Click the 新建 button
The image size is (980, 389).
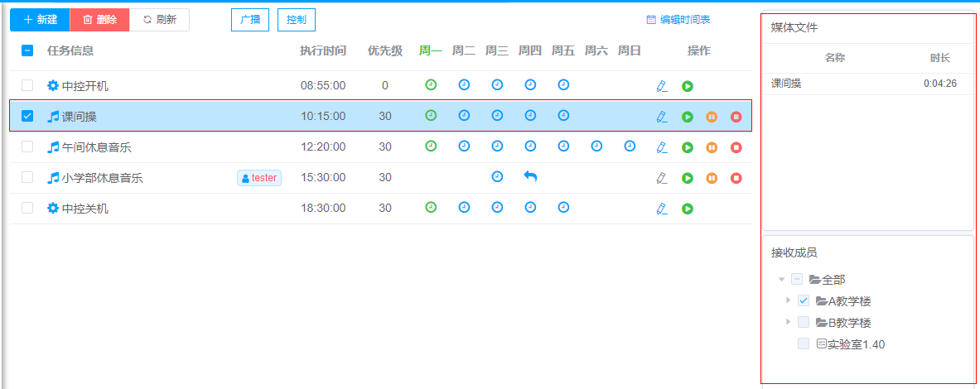(40, 20)
